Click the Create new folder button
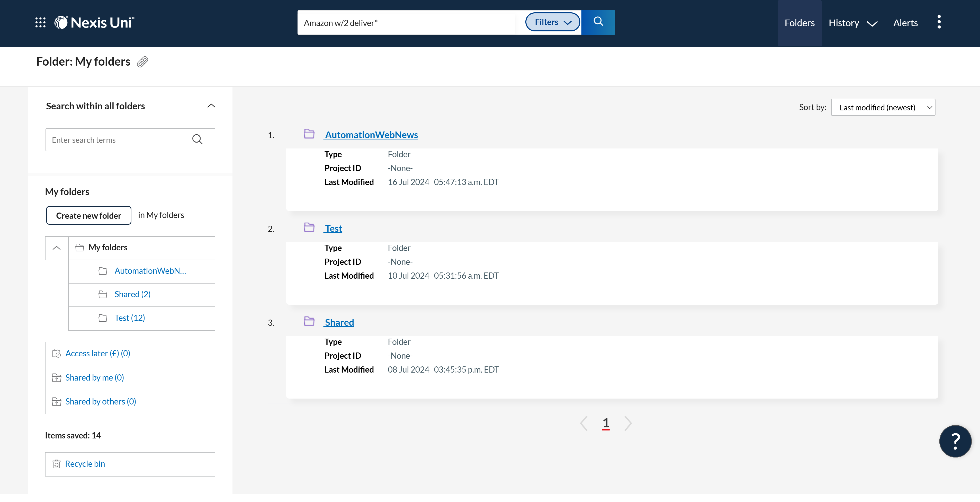The image size is (980, 502). [x=88, y=215]
